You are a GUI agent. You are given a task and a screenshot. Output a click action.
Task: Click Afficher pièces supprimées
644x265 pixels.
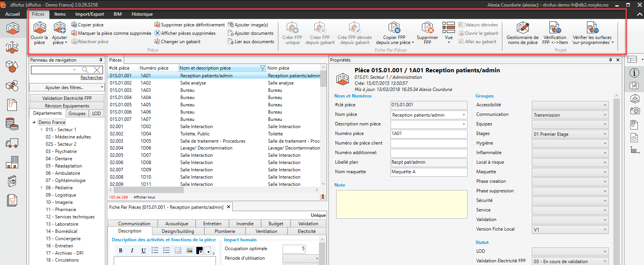185,33
